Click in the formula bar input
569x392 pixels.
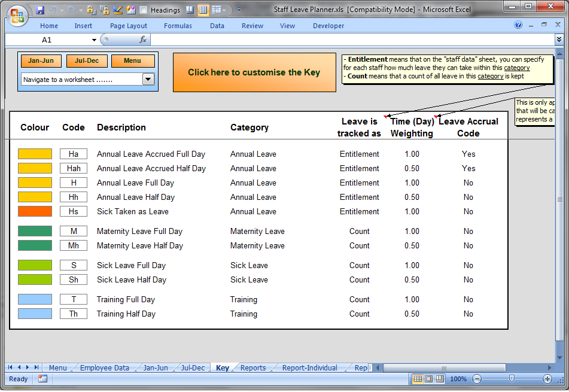[352, 39]
